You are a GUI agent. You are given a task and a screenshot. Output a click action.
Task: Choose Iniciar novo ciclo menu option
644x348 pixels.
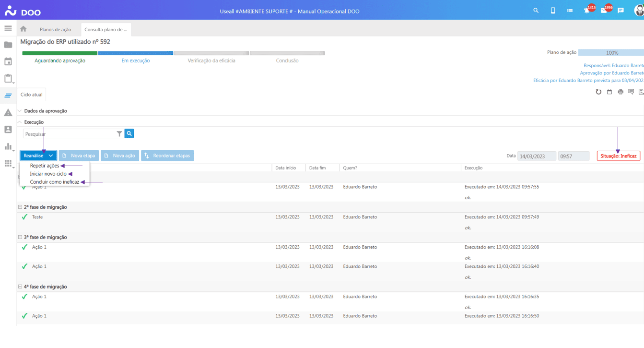pos(48,174)
